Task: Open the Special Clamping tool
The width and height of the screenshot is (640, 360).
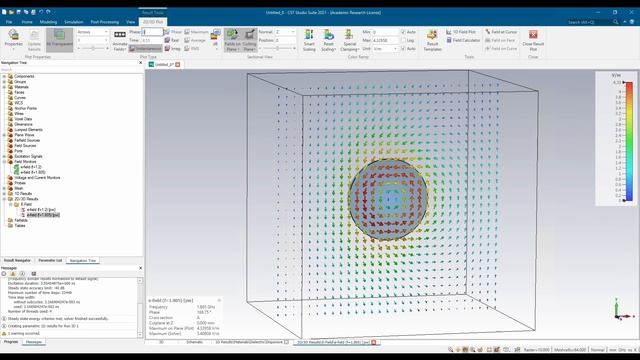Action: tap(349, 40)
